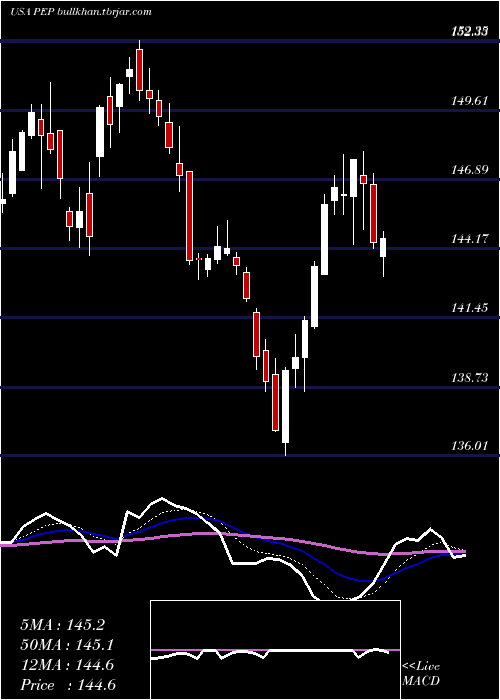The height and width of the screenshot is (700, 500).
Task: Click the <<Live MACD label
Action: 421,674
